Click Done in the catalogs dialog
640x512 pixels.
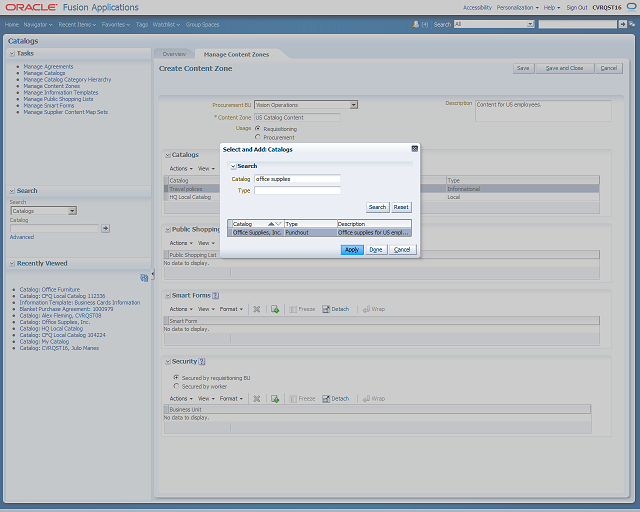(376, 249)
